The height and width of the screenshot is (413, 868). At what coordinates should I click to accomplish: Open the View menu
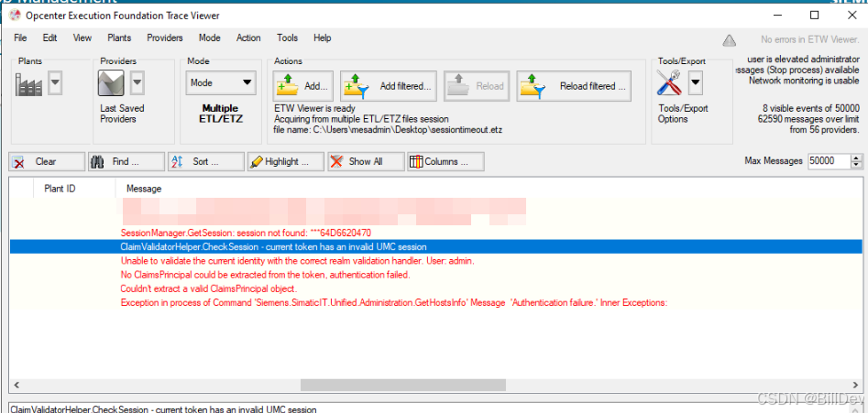coord(82,38)
